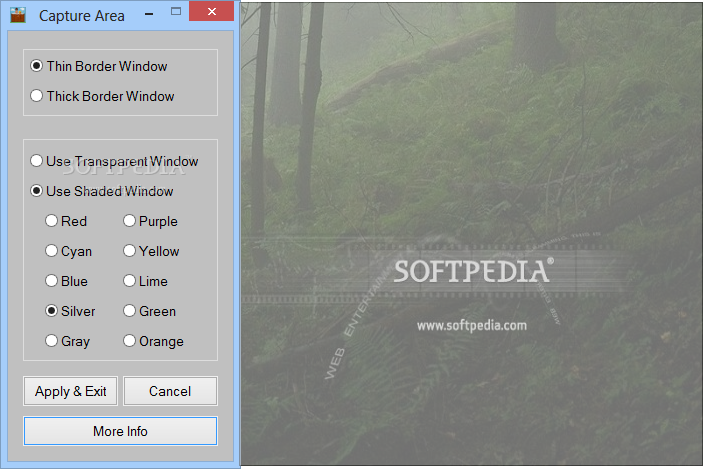Open More Info

tap(120, 431)
